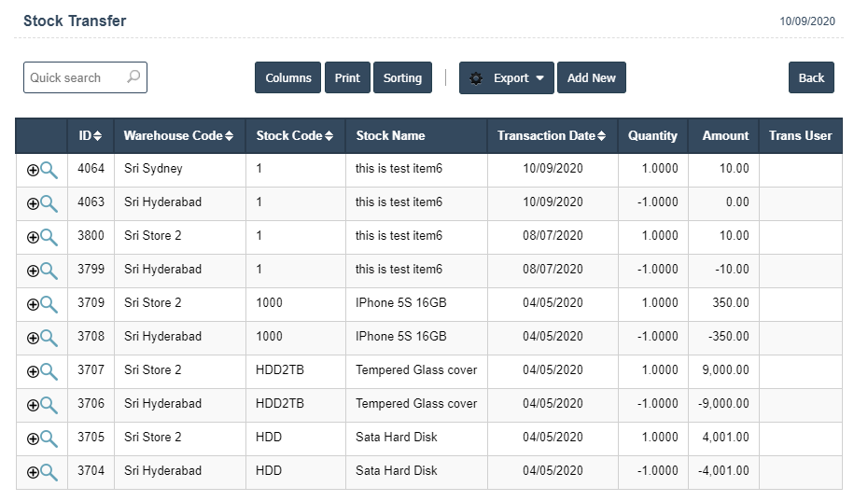868x501 pixels.
Task: Open the detail icon for row 3800
Action: coord(49,237)
